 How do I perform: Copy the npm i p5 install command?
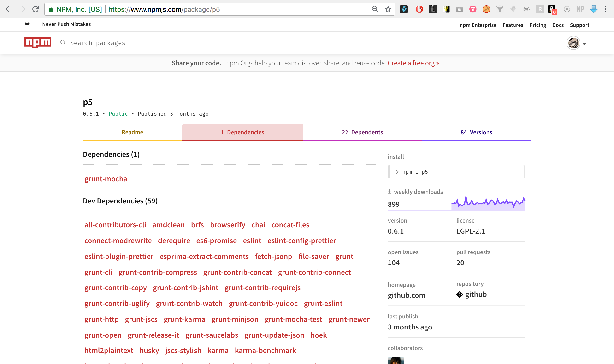point(456,172)
